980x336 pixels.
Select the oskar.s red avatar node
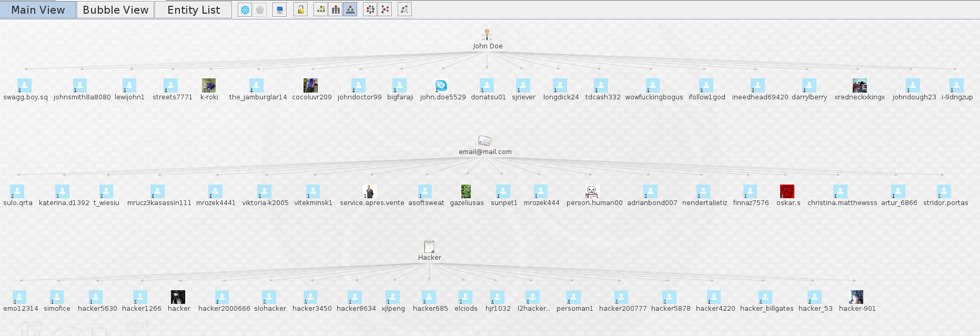[787, 191]
